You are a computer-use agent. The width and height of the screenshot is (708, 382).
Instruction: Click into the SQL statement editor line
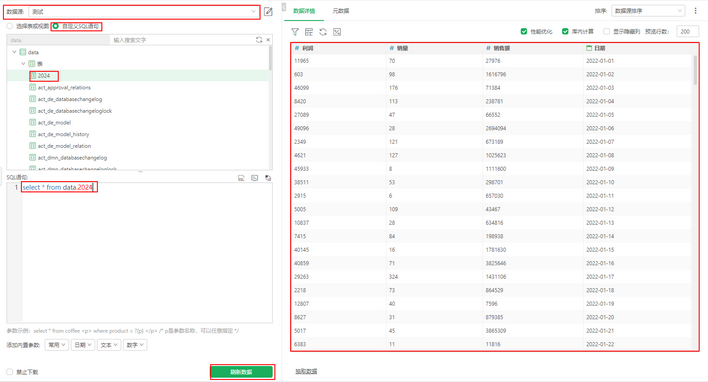(x=58, y=187)
